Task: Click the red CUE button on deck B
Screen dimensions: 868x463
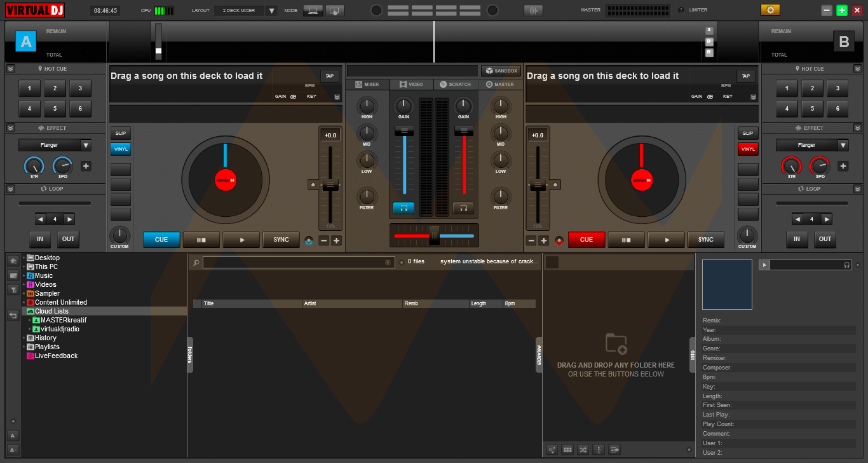Action: [x=587, y=240]
